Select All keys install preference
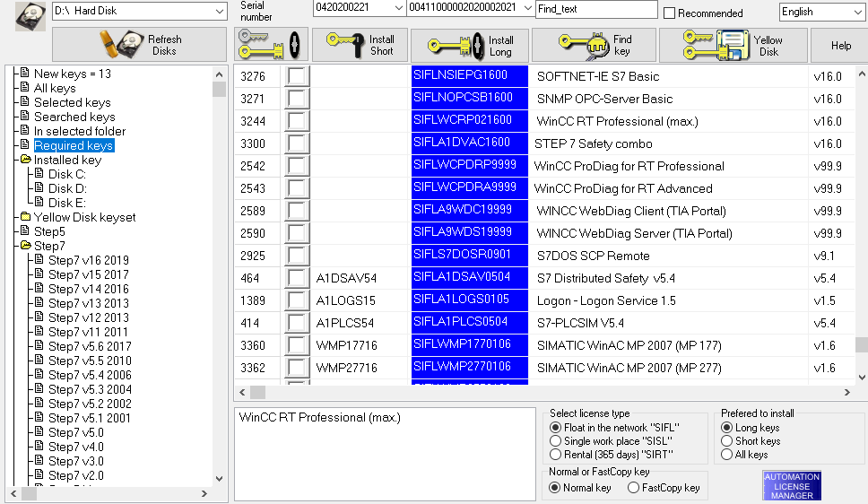 pos(727,454)
